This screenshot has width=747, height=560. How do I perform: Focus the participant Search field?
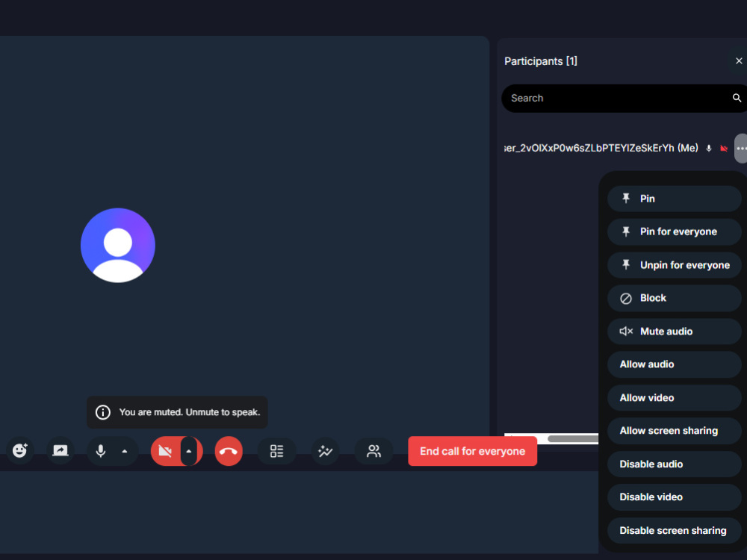(624, 98)
